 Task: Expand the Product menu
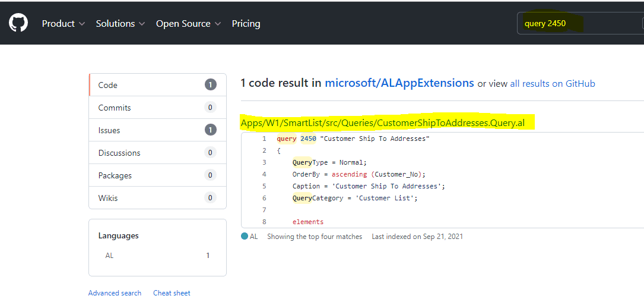[64, 23]
